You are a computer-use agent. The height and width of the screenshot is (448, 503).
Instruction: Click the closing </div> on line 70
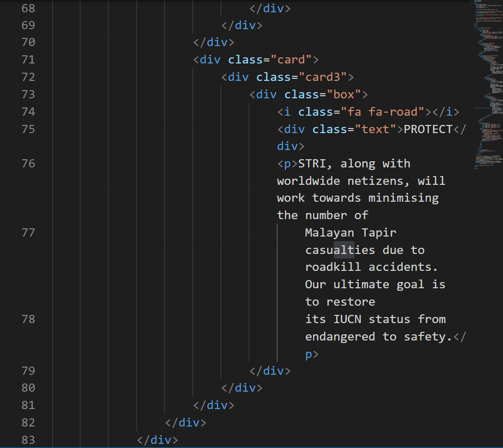(214, 42)
